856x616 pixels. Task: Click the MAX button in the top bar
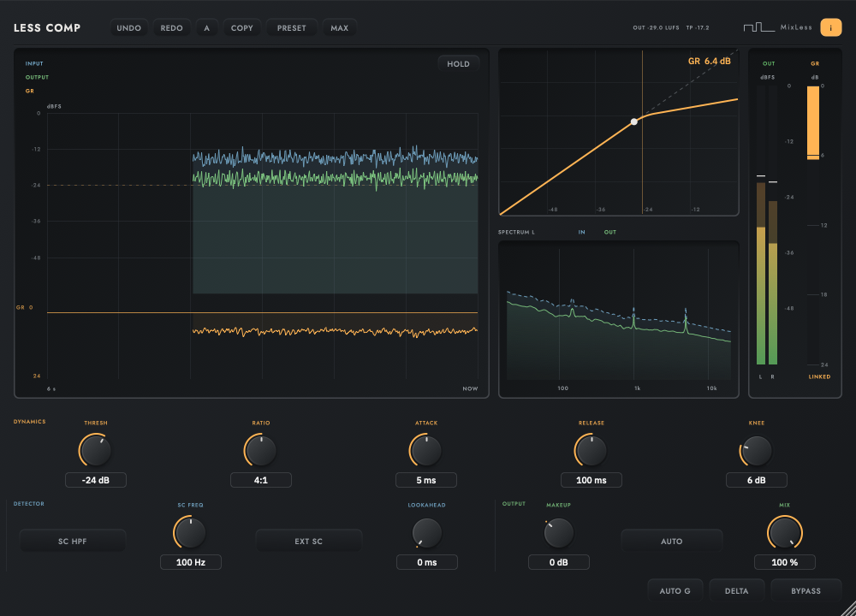coord(339,28)
